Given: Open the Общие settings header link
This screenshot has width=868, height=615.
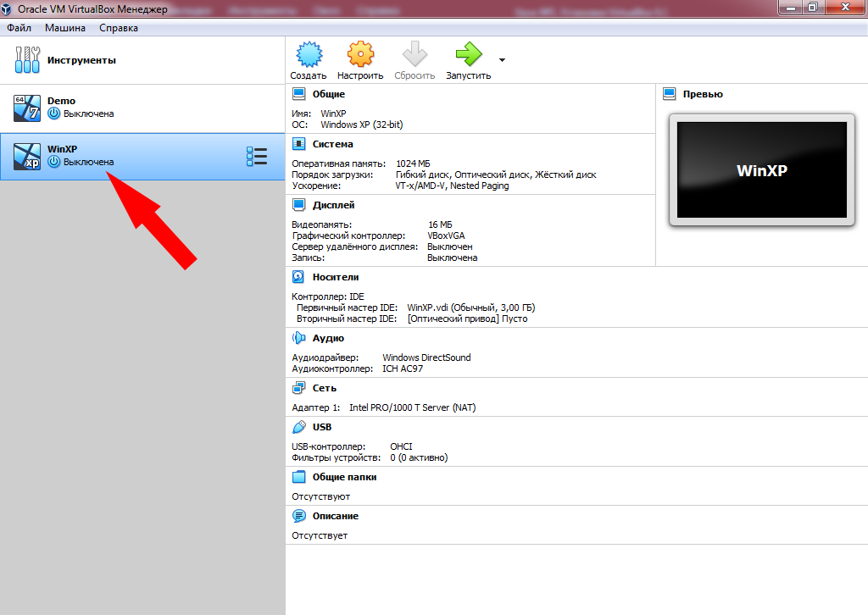Looking at the screenshot, I should click(329, 94).
